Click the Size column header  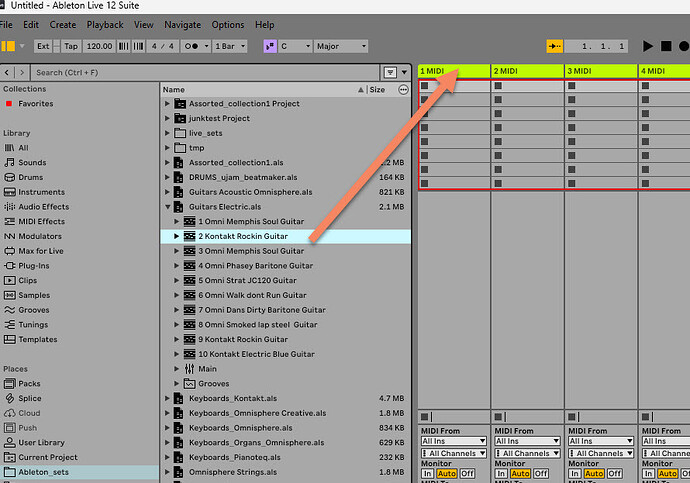(377, 90)
